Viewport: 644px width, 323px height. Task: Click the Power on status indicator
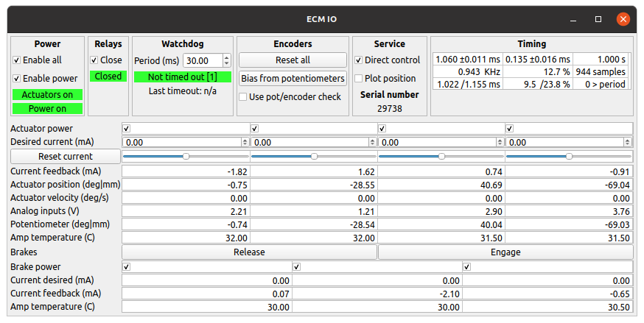pos(47,109)
